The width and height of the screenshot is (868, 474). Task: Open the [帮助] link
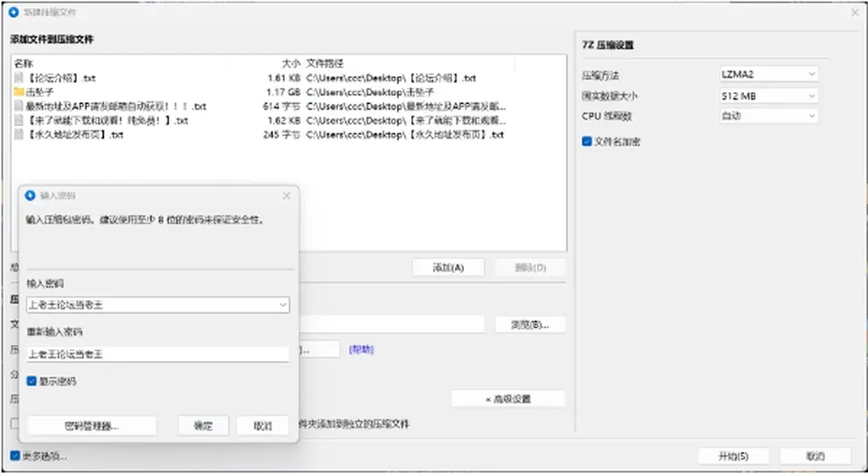361,349
